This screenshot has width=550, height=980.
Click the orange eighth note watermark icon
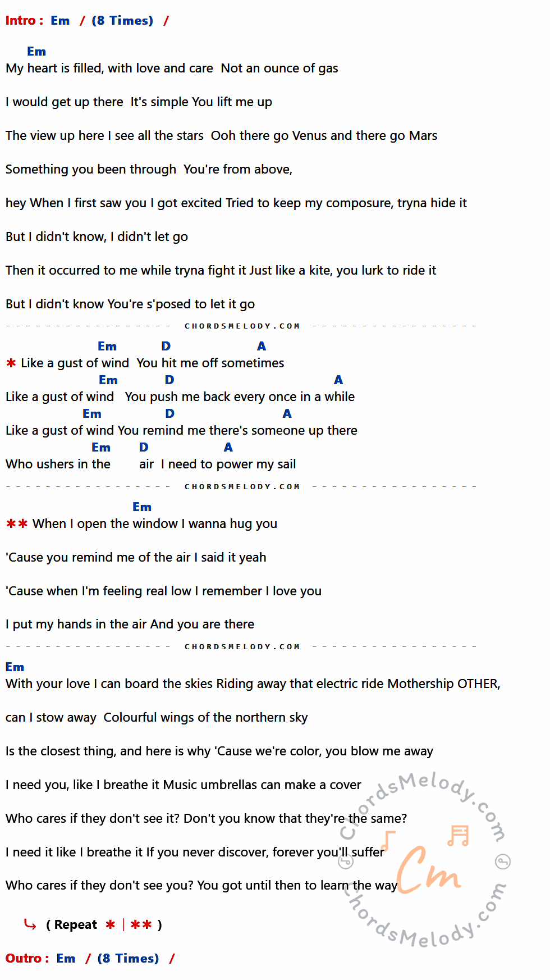coord(388,841)
